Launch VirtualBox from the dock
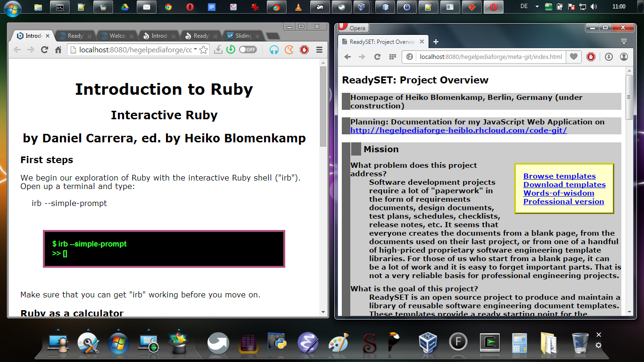The image size is (644, 362). [428, 341]
